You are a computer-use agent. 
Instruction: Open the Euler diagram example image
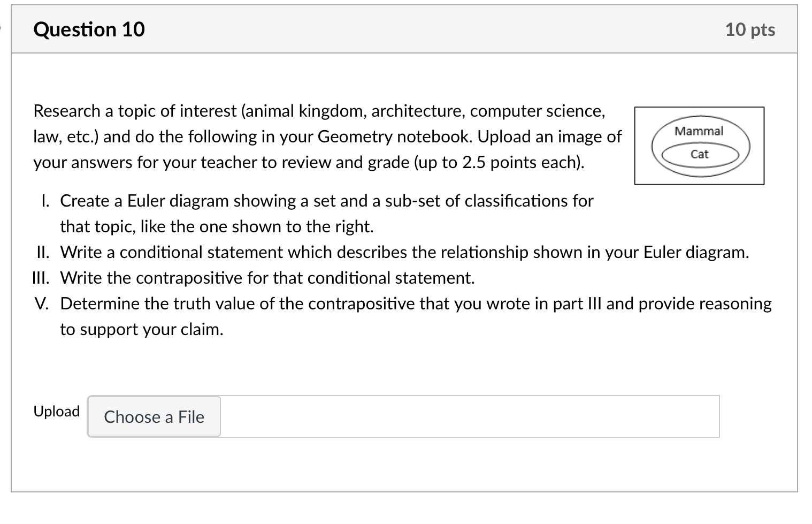(x=699, y=146)
